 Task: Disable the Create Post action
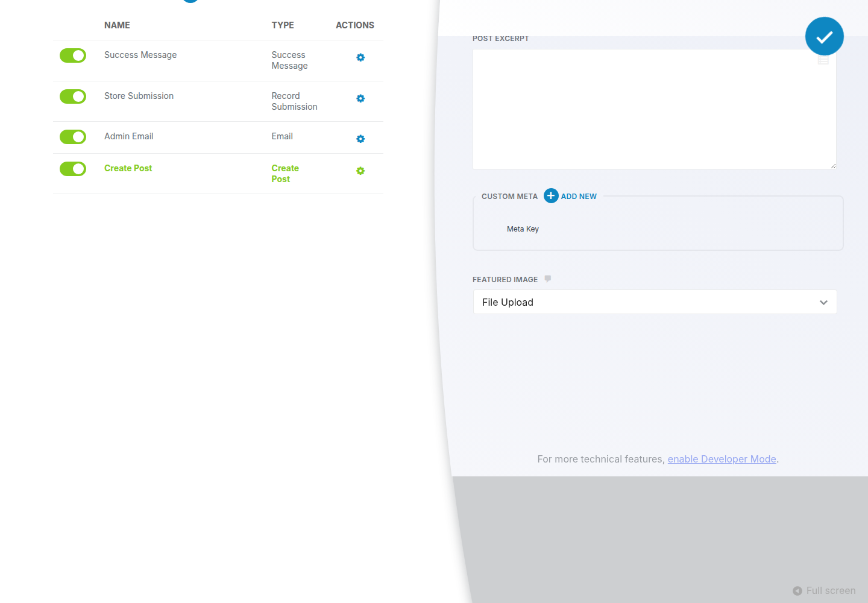click(x=73, y=169)
